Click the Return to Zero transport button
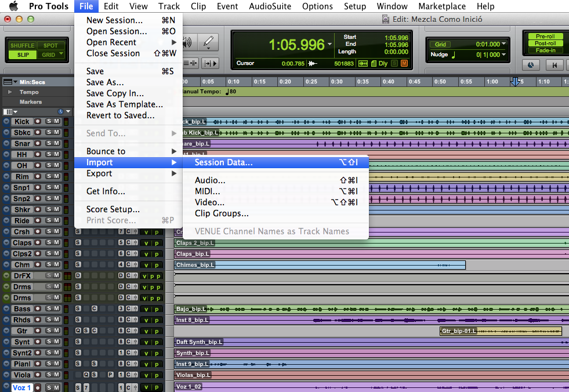The width and height of the screenshot is (569, 392). click(x=554, y=65)
